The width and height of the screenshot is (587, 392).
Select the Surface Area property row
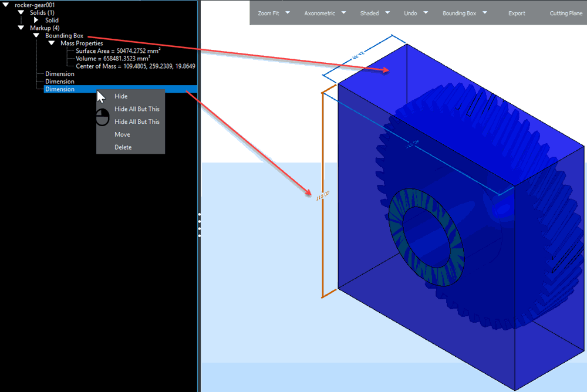click(118, 51)
